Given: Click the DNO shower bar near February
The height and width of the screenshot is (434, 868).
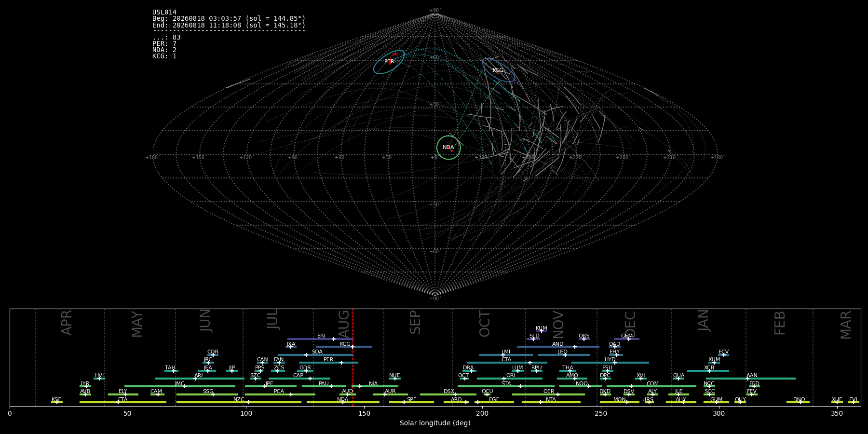Looking at the screenshot, I should tap(798, 402).
